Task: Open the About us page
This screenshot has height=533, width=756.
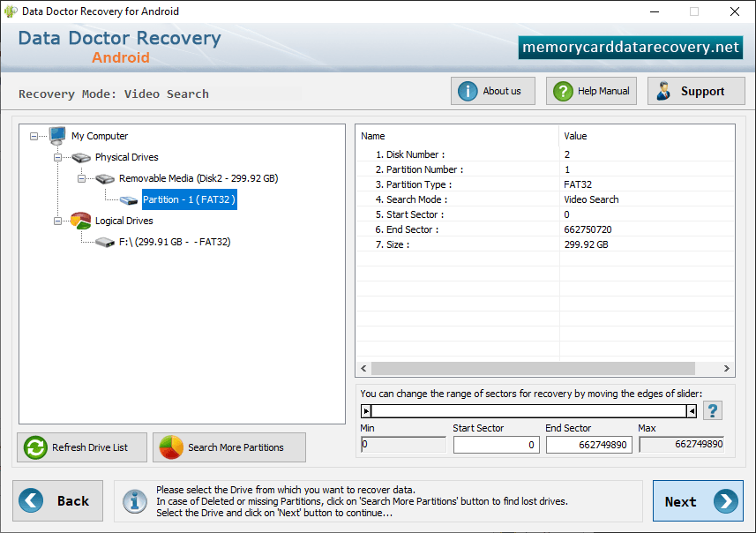Action: pyautogui.click(x=493, y=91)
